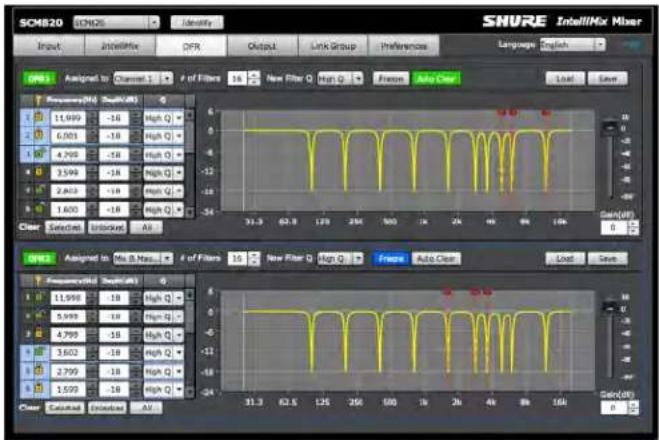Turn off the blue Freeze on DFR2

coord(391,258)
